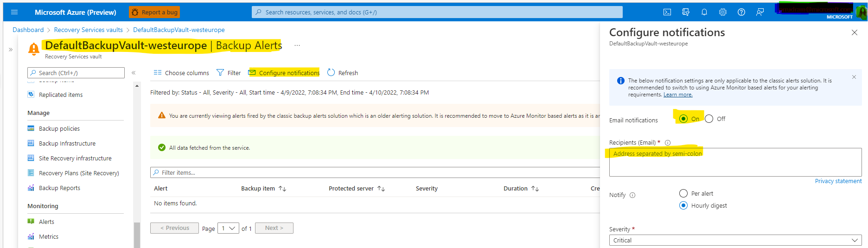Open Backup Reports menu item

(x=59, y=188)
